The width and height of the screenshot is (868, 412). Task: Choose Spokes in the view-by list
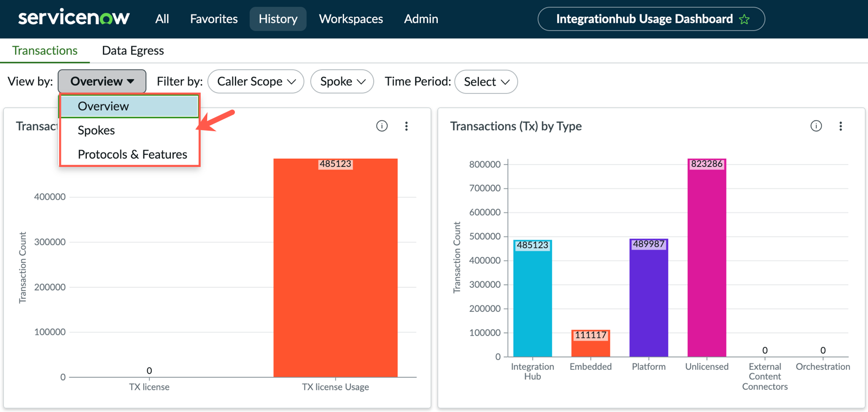point(129,130)
